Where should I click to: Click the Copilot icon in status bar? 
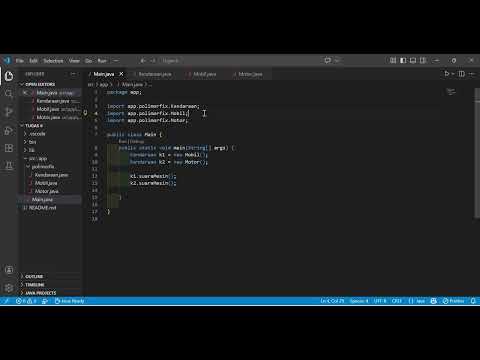click(433, 301)
